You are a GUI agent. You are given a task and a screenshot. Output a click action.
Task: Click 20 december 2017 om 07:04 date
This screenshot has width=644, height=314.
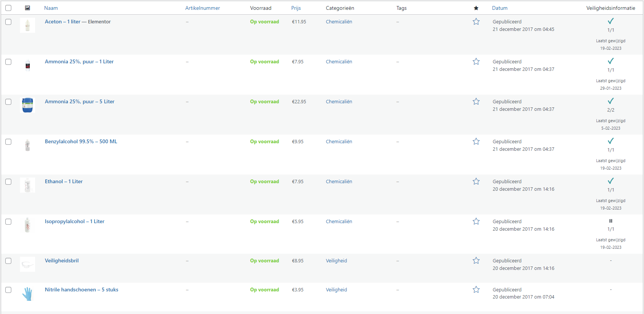pyautogui.click(x=523, y=297)
